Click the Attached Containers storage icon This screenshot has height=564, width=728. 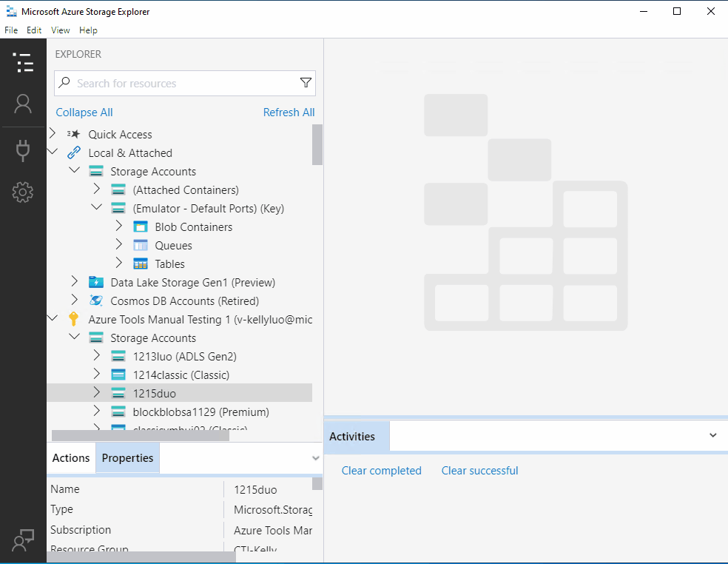118,189
